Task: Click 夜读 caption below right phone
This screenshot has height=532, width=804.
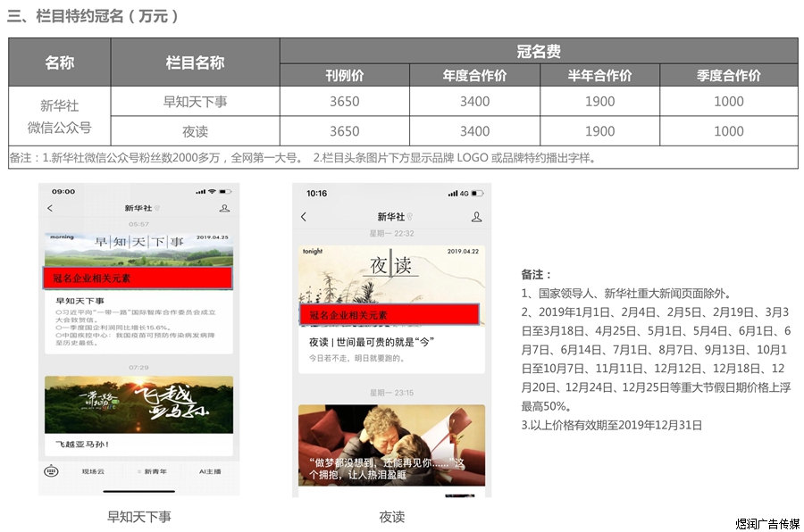Action: pyautogui.click(x=392, y=517)
